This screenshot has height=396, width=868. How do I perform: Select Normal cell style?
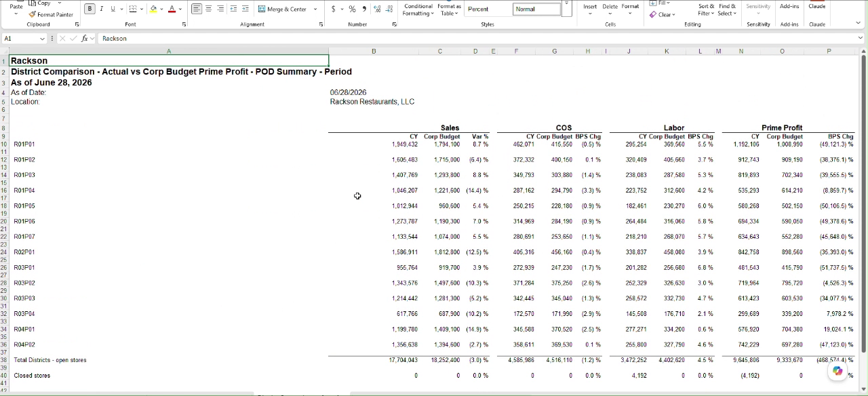[536, 9]
